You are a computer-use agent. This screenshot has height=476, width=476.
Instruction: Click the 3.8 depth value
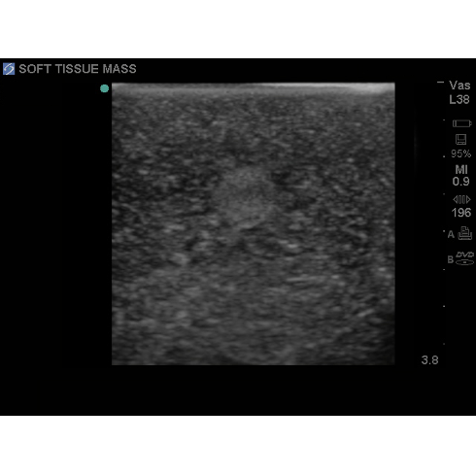pos(429,360)
